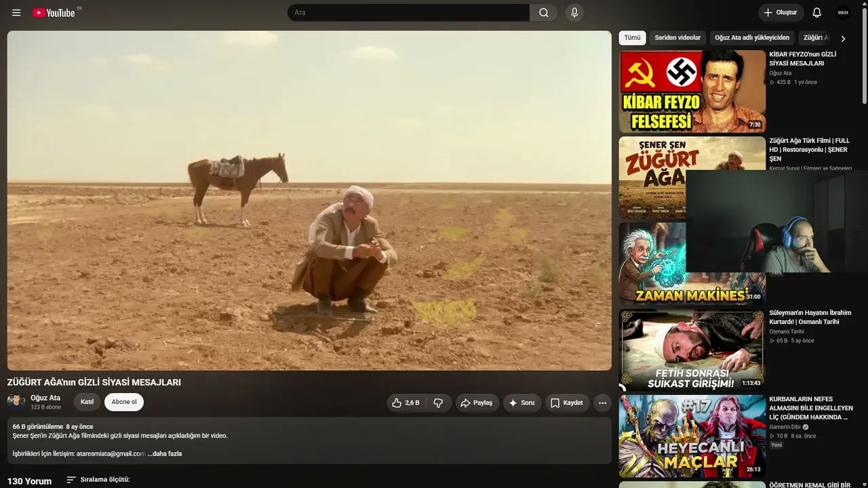
Task: Share the video with Paylaş
Action: tap(477, 403)
